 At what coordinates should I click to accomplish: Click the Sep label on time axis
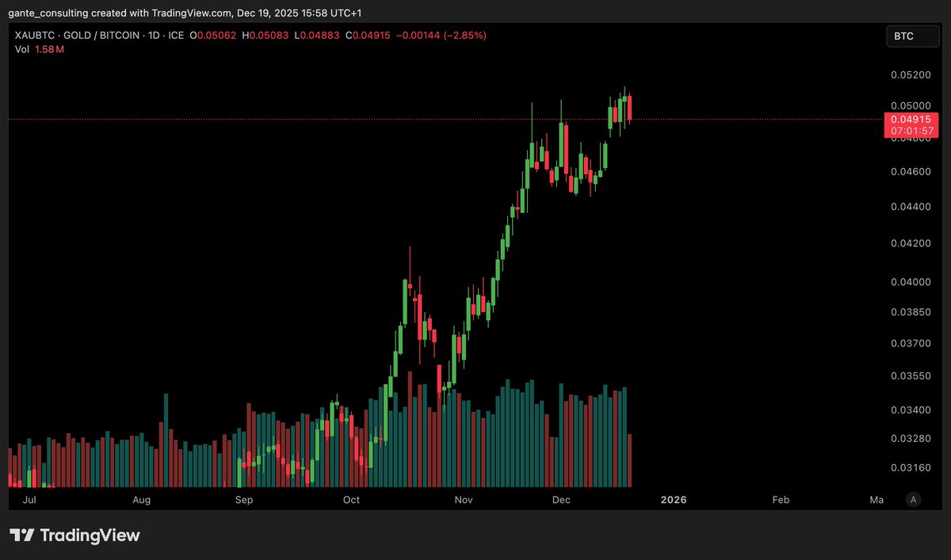(244, 500)
